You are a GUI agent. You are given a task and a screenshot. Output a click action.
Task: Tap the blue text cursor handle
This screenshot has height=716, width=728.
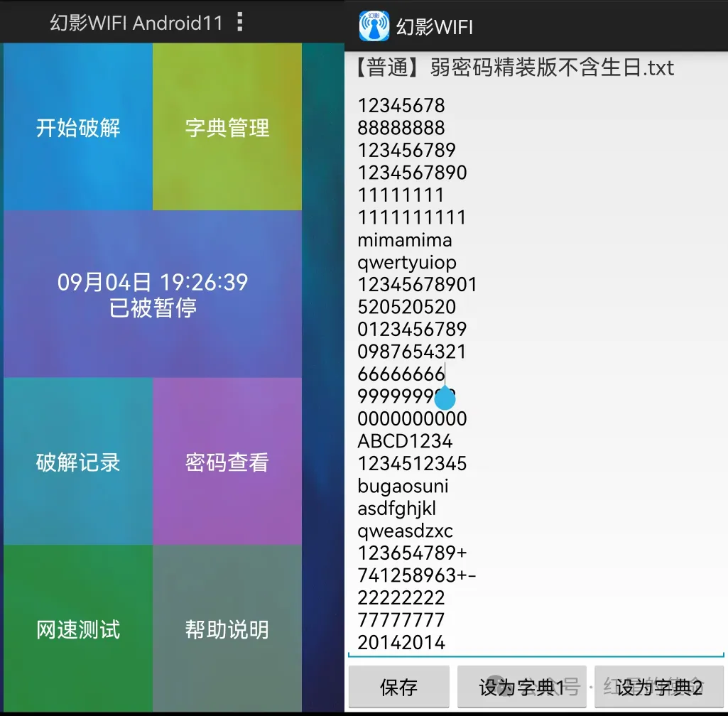(445, 398)
